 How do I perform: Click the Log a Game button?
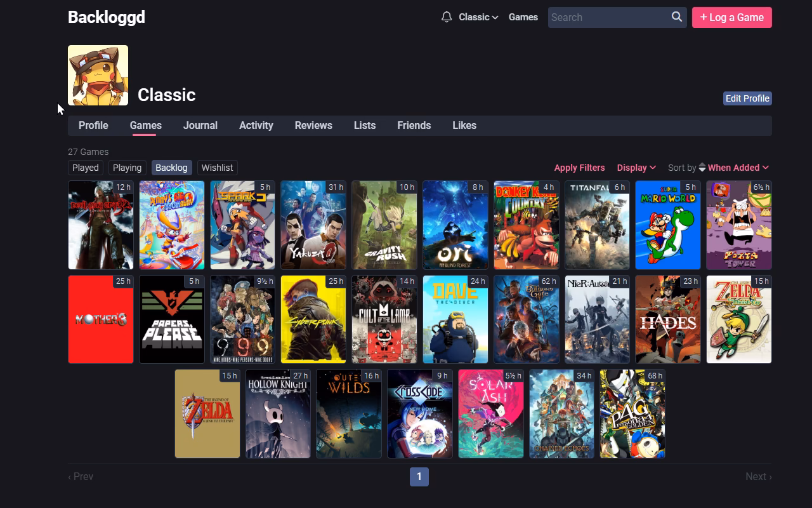(x=732, y=17)
